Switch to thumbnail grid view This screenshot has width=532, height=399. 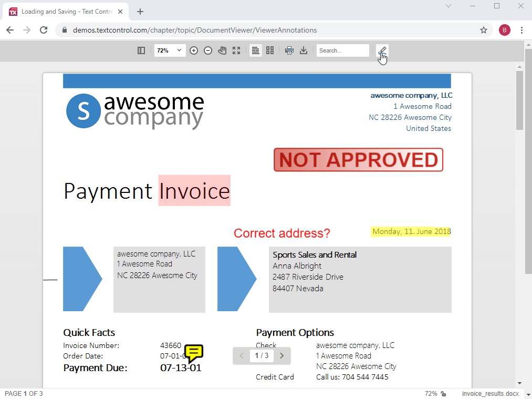[x=270, y=50]
